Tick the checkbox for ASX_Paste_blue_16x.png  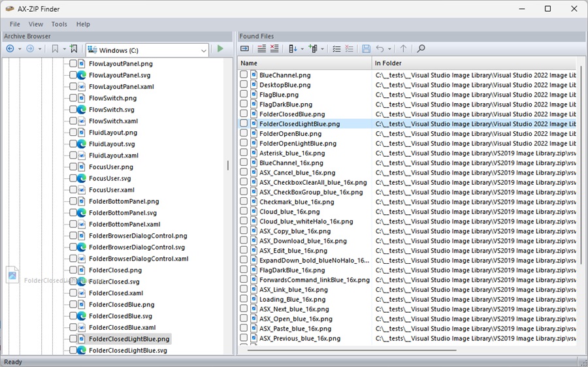tap(244, 328)
